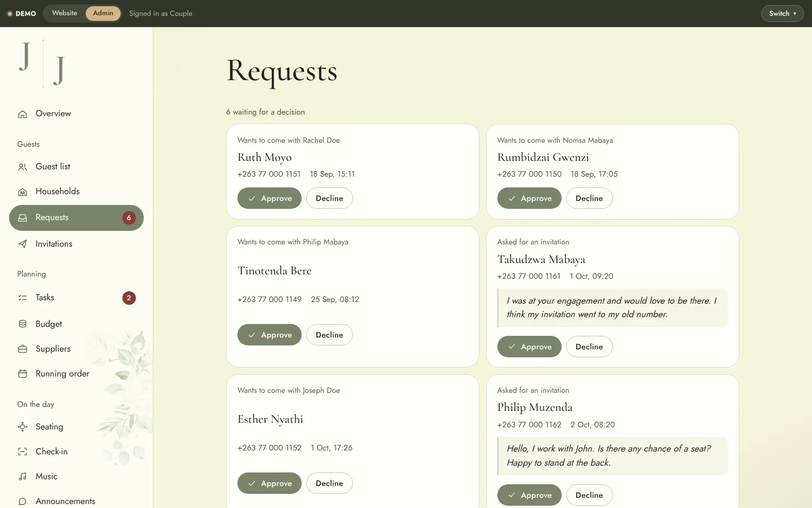Viewport: 812px width, 508px height.
Task: Click Philip Muzenda's message about a seat
Action: click(x=612, y=456)
